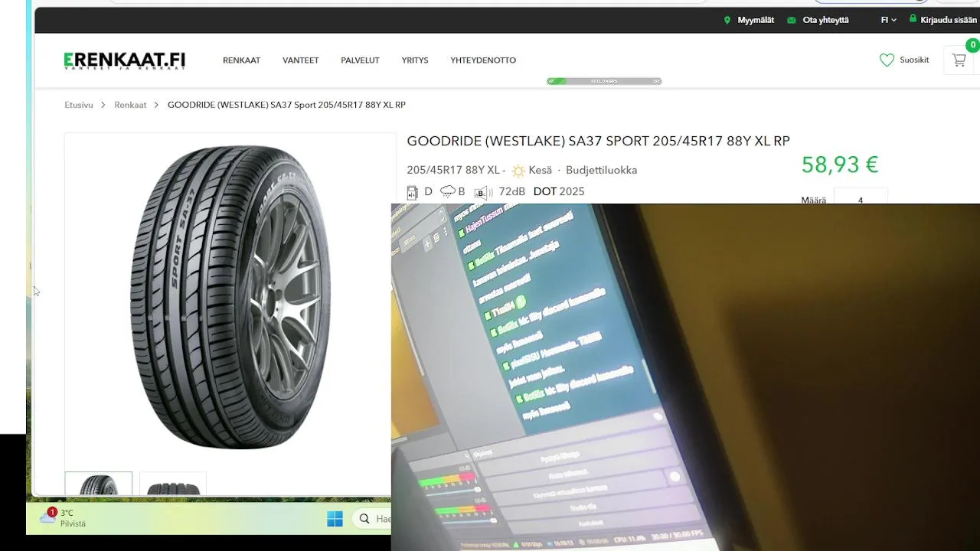The height and width of the screenshot is (551, 980).
Task: Click the followers progress bar
Action: tap(604, 81)
